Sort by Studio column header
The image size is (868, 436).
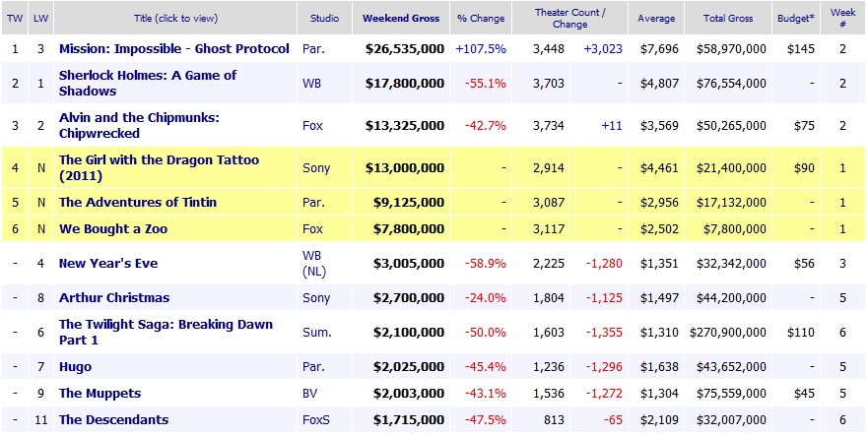click(324, 19)
